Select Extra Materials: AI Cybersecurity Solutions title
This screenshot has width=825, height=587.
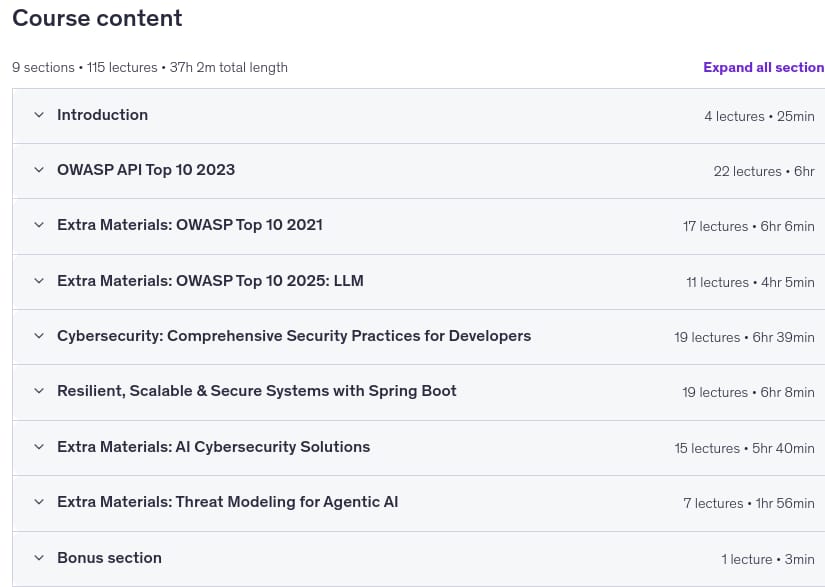coord(214,447)
